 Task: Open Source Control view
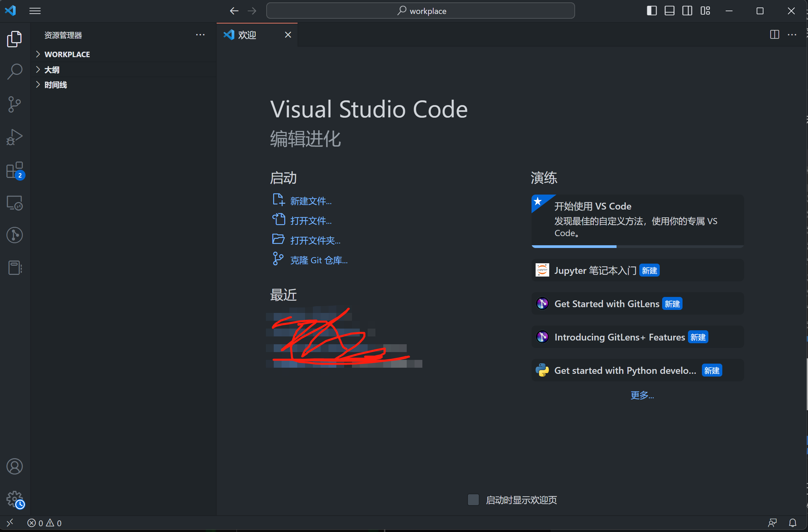pyautogui.click(x=15, y=104)
